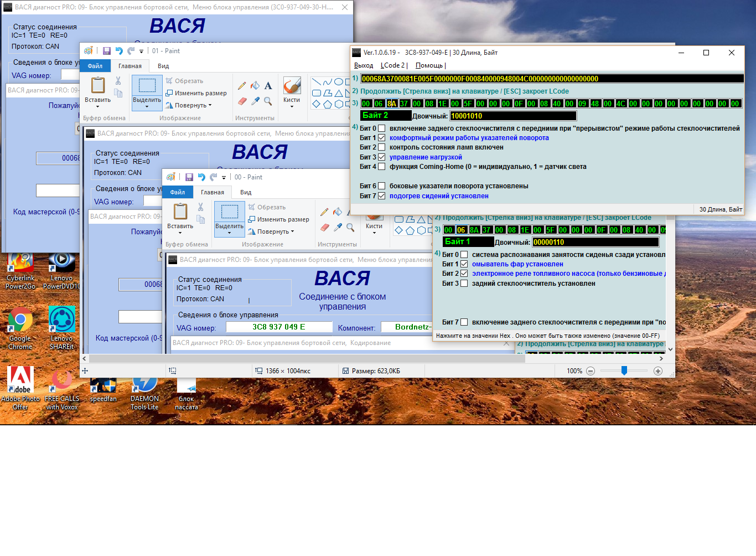Click Undo arrow in 01 - Paint title bar
This screenshot has width=756, height=556.
point(118,51)
